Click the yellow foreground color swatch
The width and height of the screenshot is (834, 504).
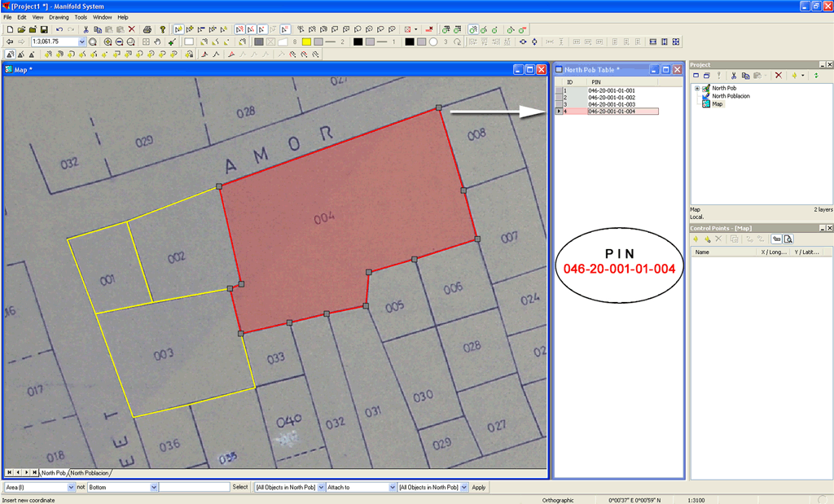coord(306,42)
